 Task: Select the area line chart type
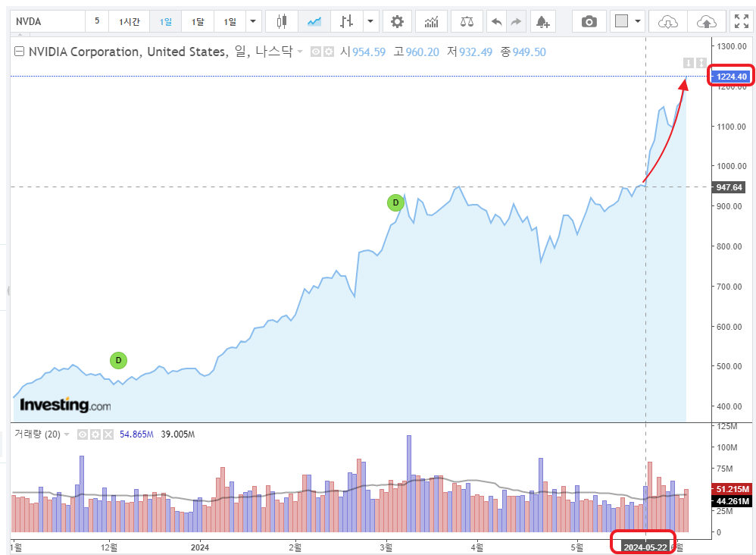coord(314,21)
